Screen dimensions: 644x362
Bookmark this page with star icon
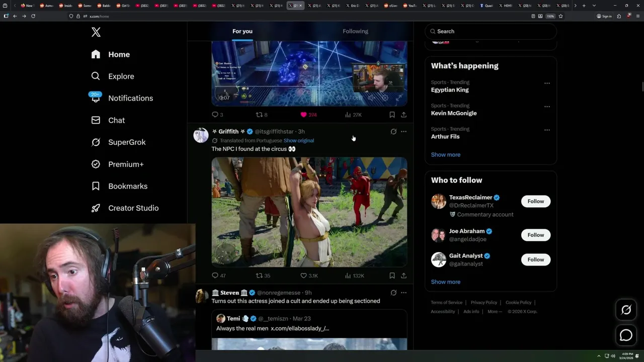[x=560, y=16]
